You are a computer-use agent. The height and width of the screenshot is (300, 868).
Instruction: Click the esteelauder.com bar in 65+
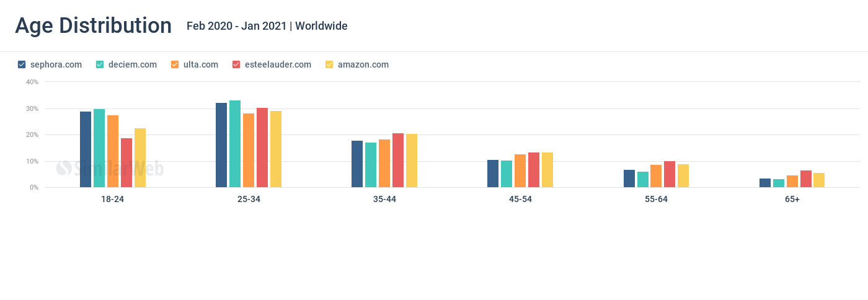click(805, 179)
